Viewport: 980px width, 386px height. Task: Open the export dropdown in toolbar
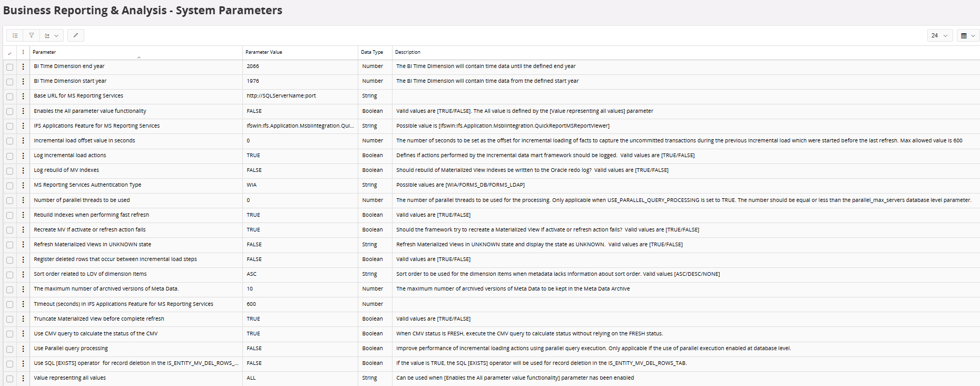(52, 35)
